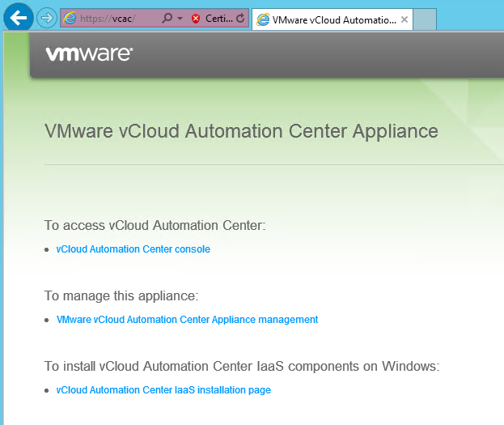Click the browser Back arrow button
504x425 pixels.
coord(18,17)
